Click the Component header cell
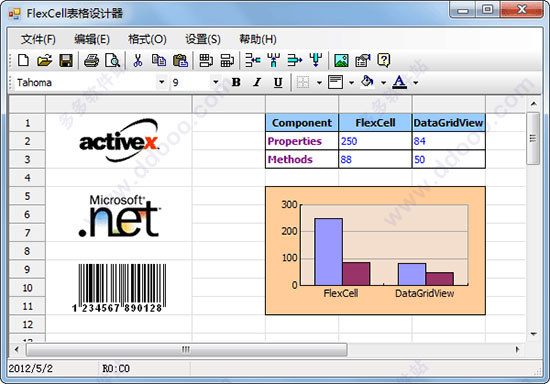Viewport: 550px width, 384px height. pos(302,123)
